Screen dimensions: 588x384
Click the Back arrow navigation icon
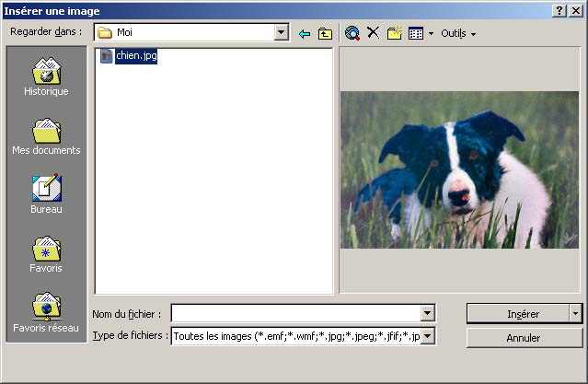point(305,33)
